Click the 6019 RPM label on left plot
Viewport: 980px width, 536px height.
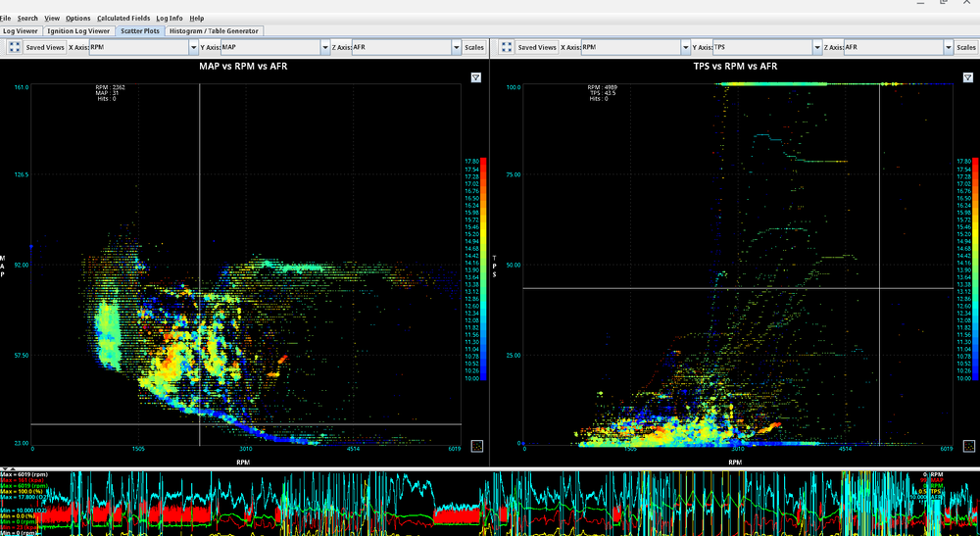coord(455,449)
